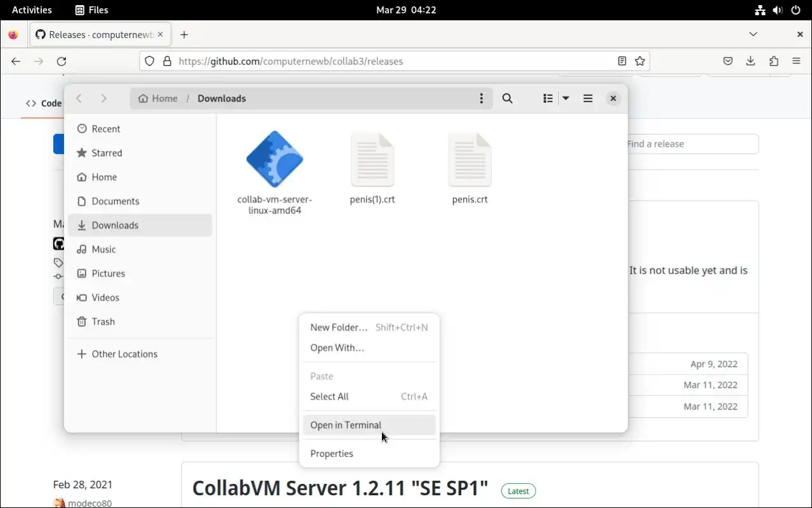Image resolution: width=812 pixels, height=508 pixels.
Task: Open Starred in Files sidebar
Action: 140,153
